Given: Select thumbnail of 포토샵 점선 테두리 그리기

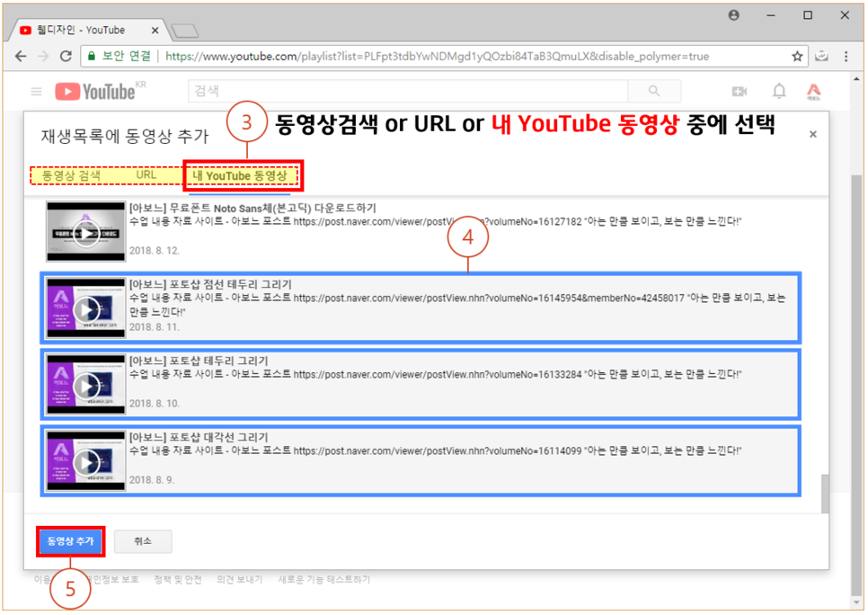Looking at the screenshot, I should [x=85, y=308].
